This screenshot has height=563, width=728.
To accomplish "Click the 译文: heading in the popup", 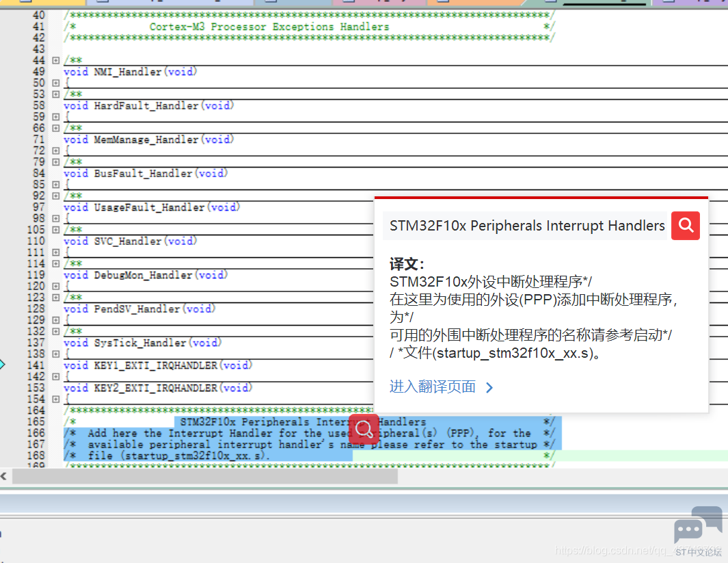I will click(x=407, y=264).
